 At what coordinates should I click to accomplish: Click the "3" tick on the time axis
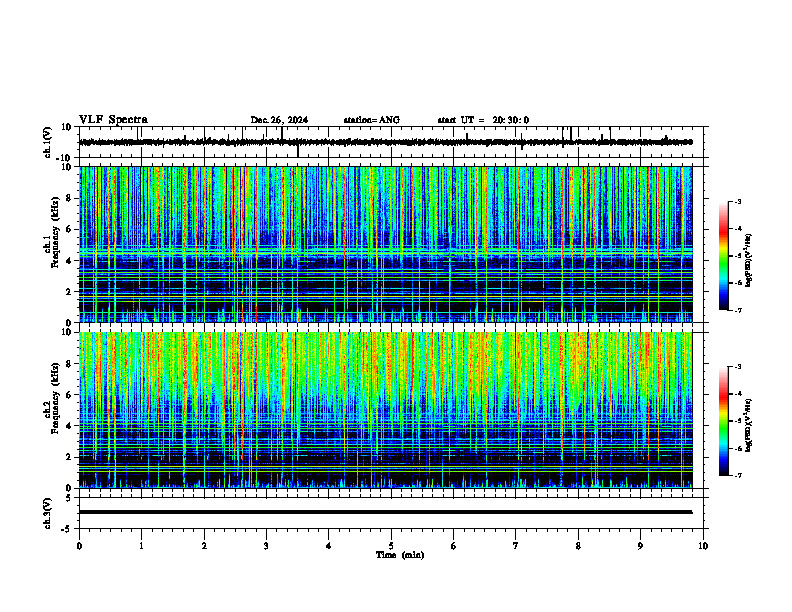(x=266, y=546)
